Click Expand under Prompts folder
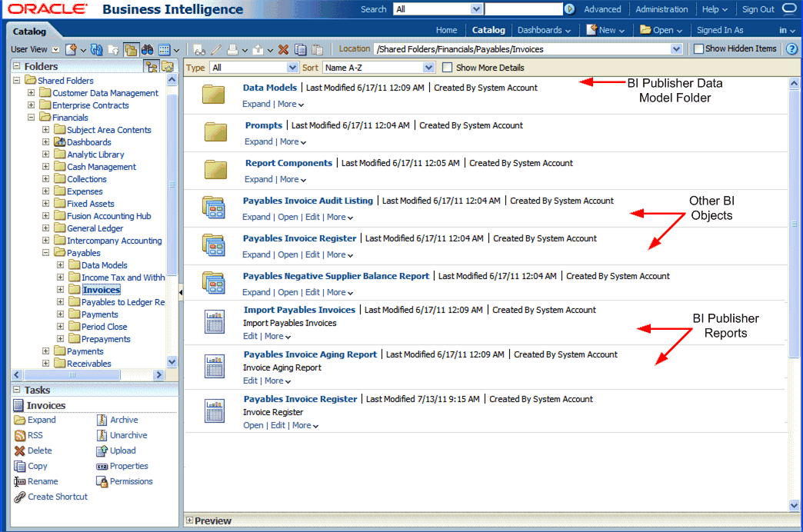The height and width of the screenshot is (532, 803). (258, 141)
